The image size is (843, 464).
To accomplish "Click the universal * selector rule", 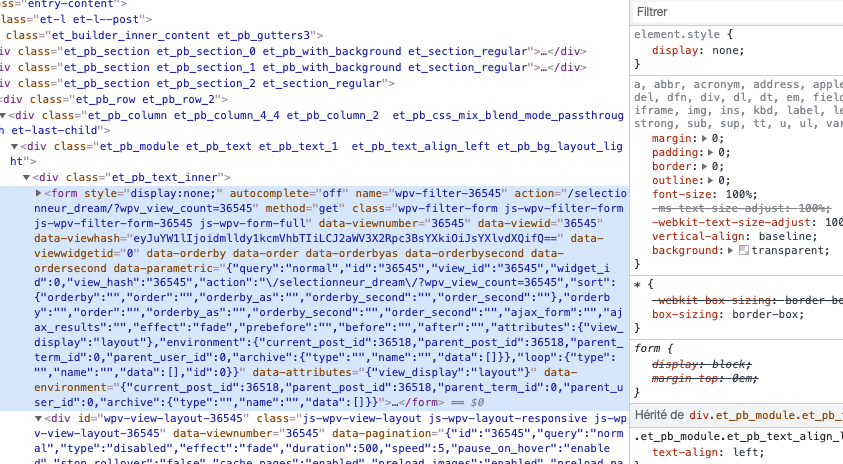I will pyautogui.click(x=638, y=284).
